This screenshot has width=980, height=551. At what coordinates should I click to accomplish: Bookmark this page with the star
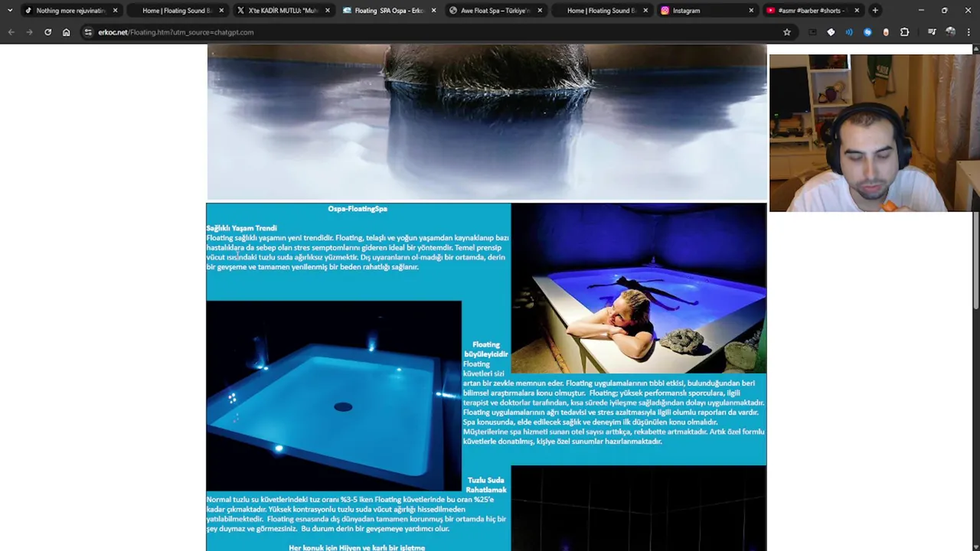coord(786,32)
